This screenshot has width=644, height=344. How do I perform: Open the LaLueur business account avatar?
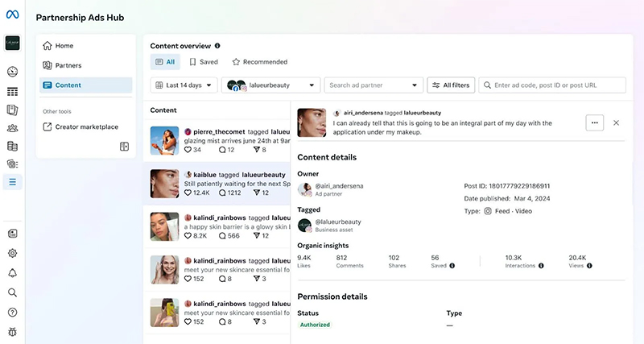tap(12, 43)
